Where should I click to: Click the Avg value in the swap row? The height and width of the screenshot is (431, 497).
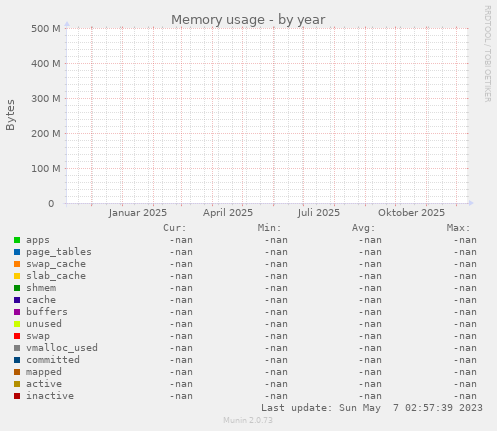click(x=370, y=336)
